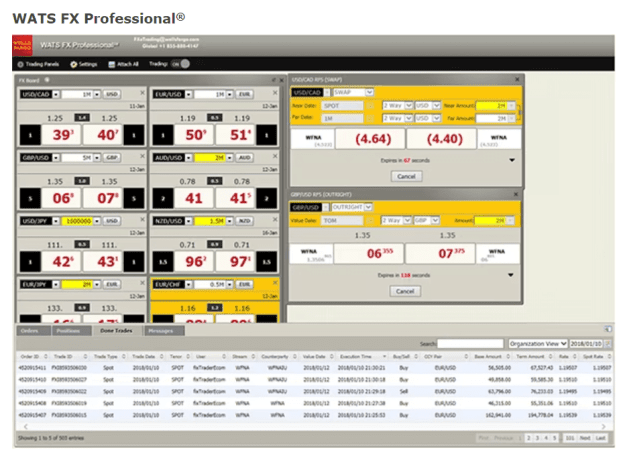Click the AUD/USD yellow 2M amount field

coord(210,158)
